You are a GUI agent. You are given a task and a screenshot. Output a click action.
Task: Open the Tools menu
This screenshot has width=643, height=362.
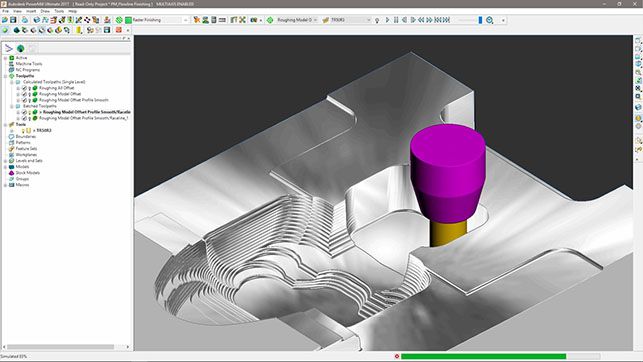click(59, 11)
